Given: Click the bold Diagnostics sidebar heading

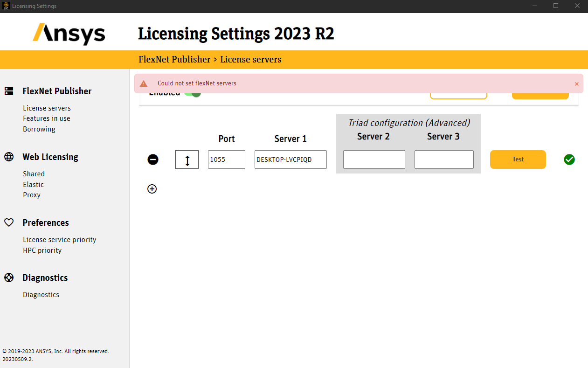Looking at the screenshot, I should pyautogui.click(x=45, y=278).
